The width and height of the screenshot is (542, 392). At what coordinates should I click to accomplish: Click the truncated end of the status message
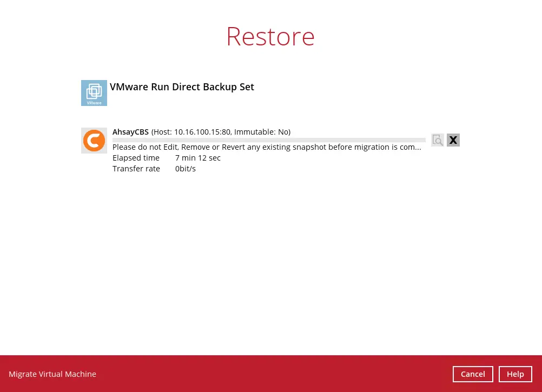tap(414, 147)
